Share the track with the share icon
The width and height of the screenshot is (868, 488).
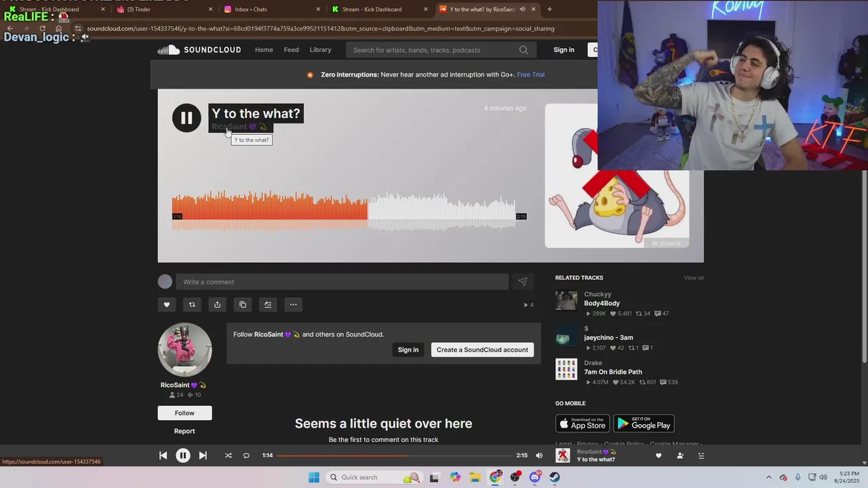tap(217, 304)
